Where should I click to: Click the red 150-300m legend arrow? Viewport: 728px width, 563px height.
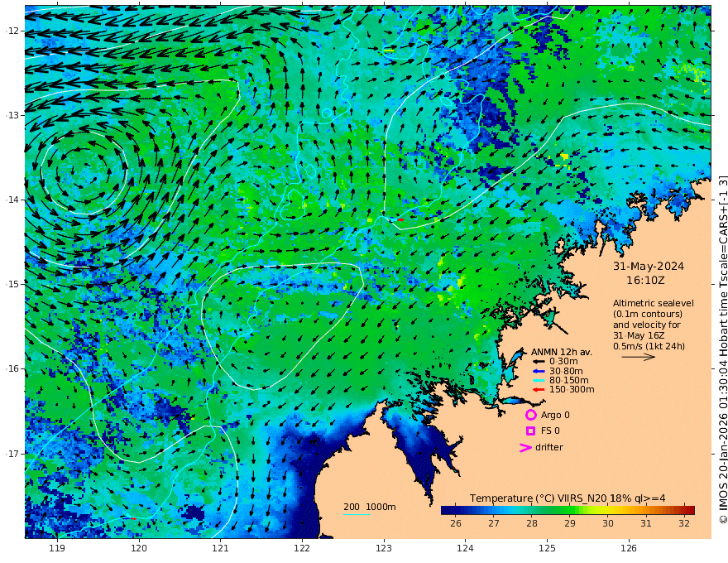coord(539,390)
